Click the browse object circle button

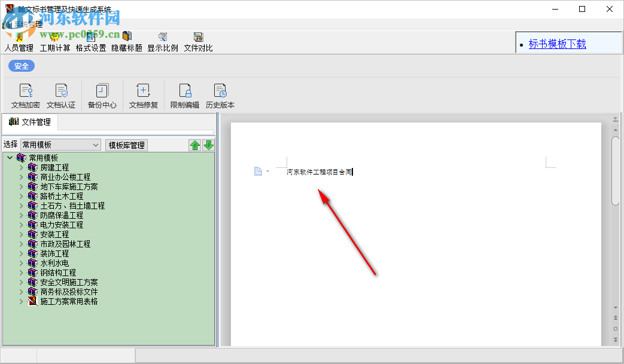coord(616,329)
